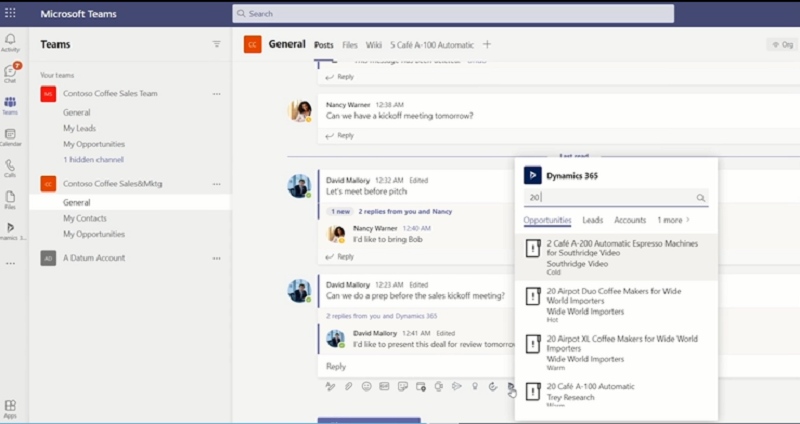Click the Dynamics 365 messaging extension icon

point(511,387)
